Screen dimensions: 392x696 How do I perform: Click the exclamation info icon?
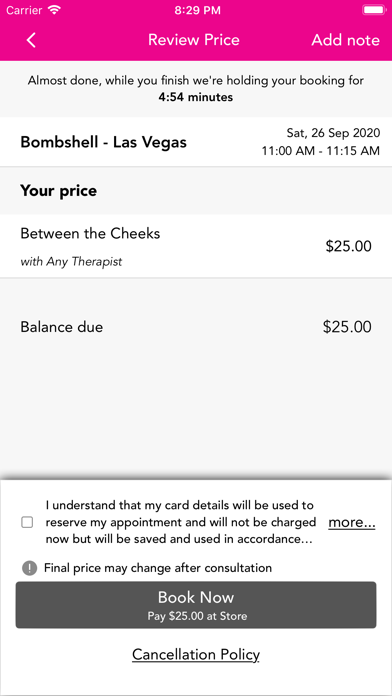point(29,568)
